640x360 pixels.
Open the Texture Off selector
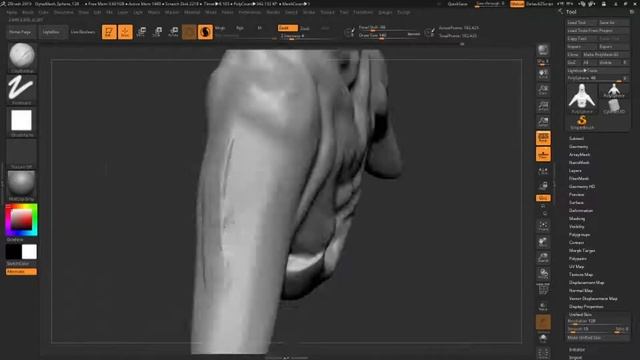tap(22, 154)
